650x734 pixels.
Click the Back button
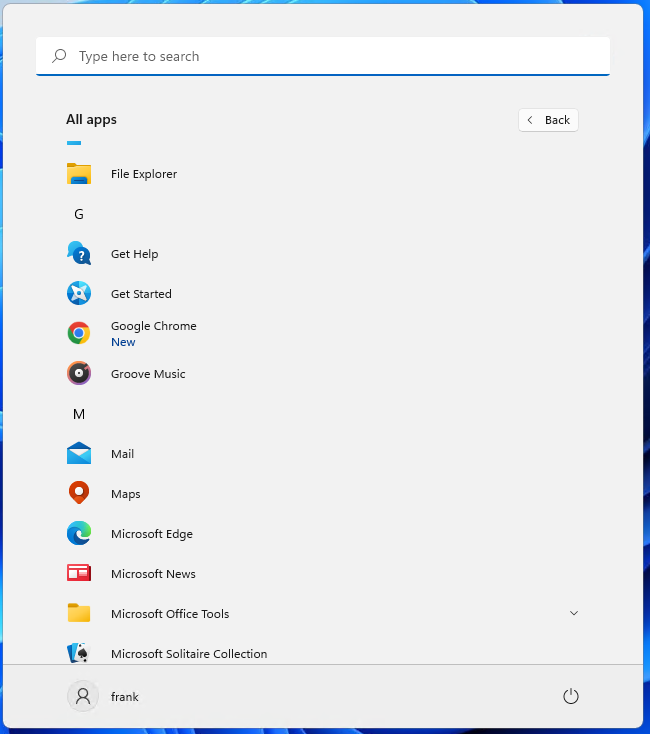pyautogui.click(x=548, y=120)
